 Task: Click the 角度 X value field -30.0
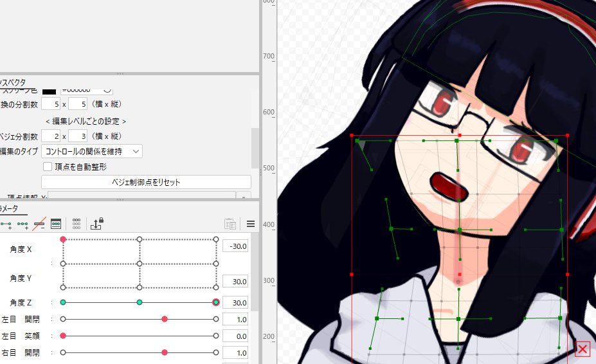235,246
